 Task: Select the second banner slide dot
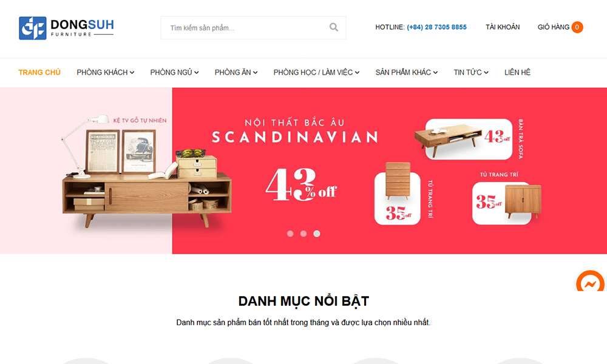(303, 234)
